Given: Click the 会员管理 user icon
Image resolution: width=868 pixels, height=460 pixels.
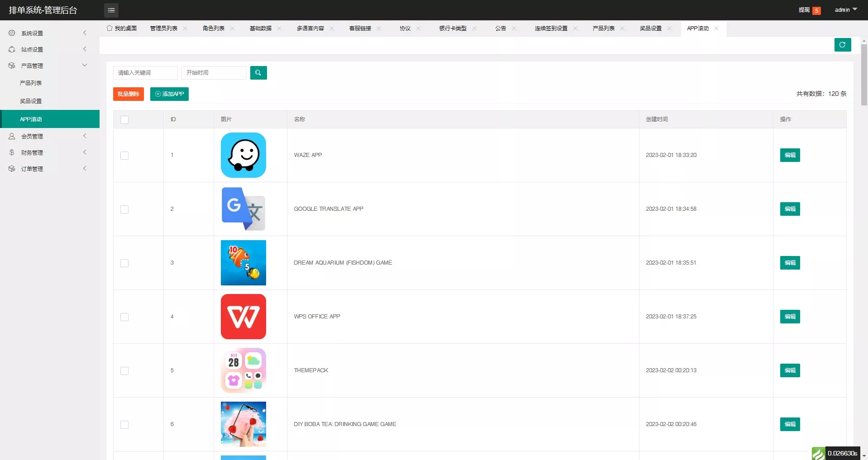Looking at the screenshot, I should pos(12,136).
